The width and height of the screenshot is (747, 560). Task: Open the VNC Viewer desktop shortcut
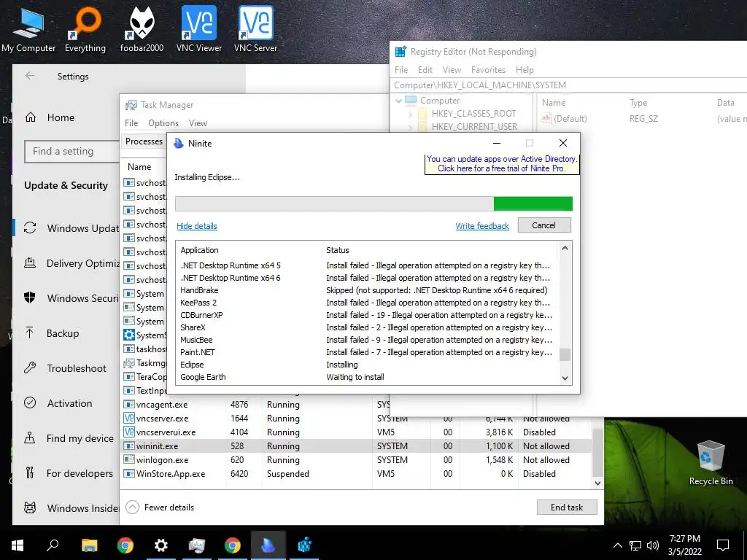tap(198, 30)
